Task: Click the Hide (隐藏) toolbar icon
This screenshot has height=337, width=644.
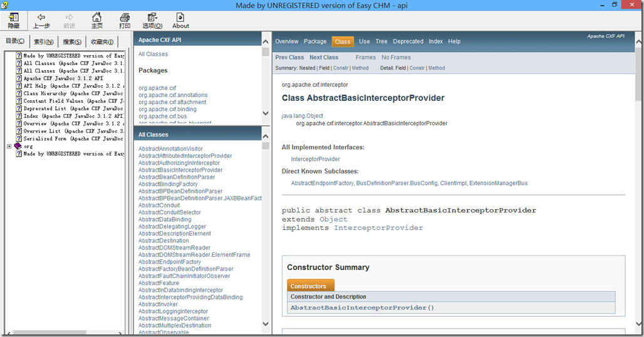Action: (x=14, y=18)
